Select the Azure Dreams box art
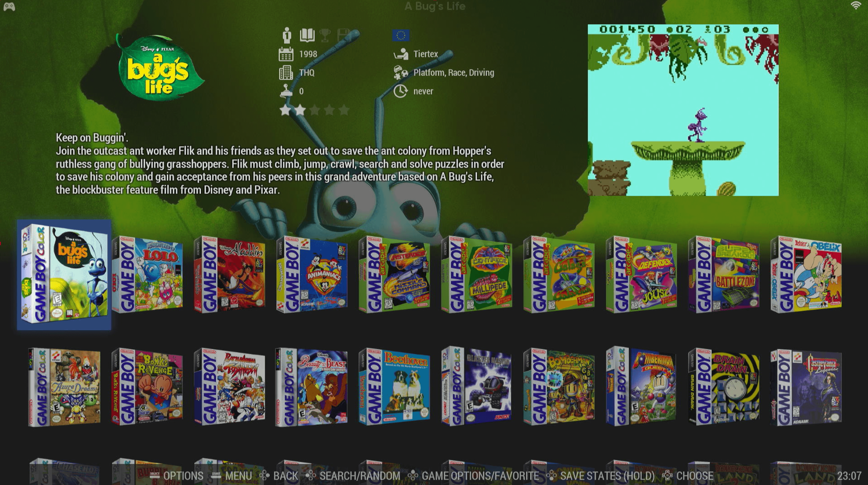 pyautogui.click(x=64, y=387)
